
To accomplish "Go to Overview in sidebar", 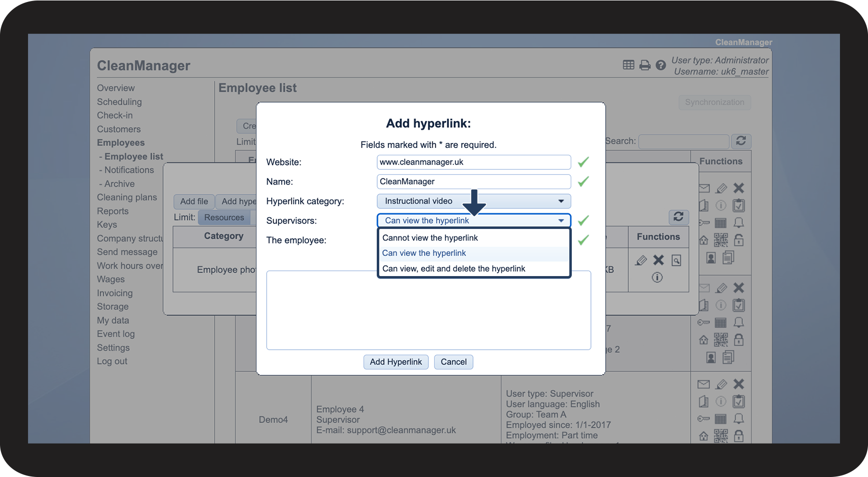I will (x=115, y=88).
